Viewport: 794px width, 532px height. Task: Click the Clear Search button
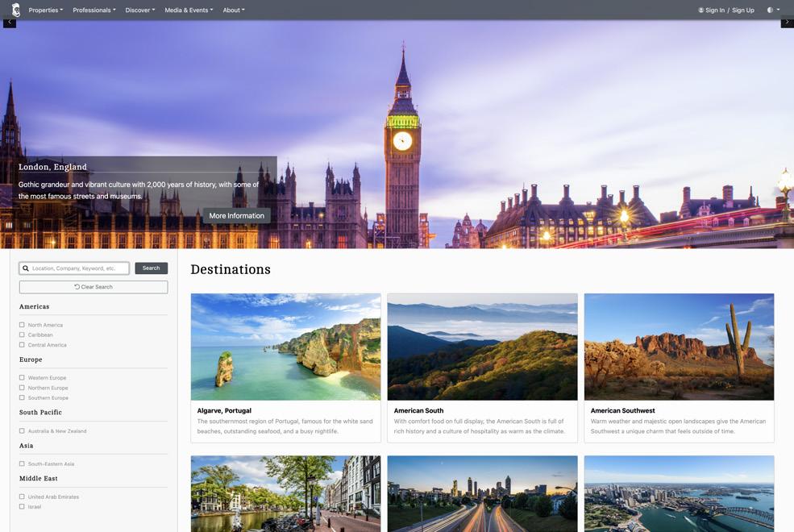click(x=94, y=287)
